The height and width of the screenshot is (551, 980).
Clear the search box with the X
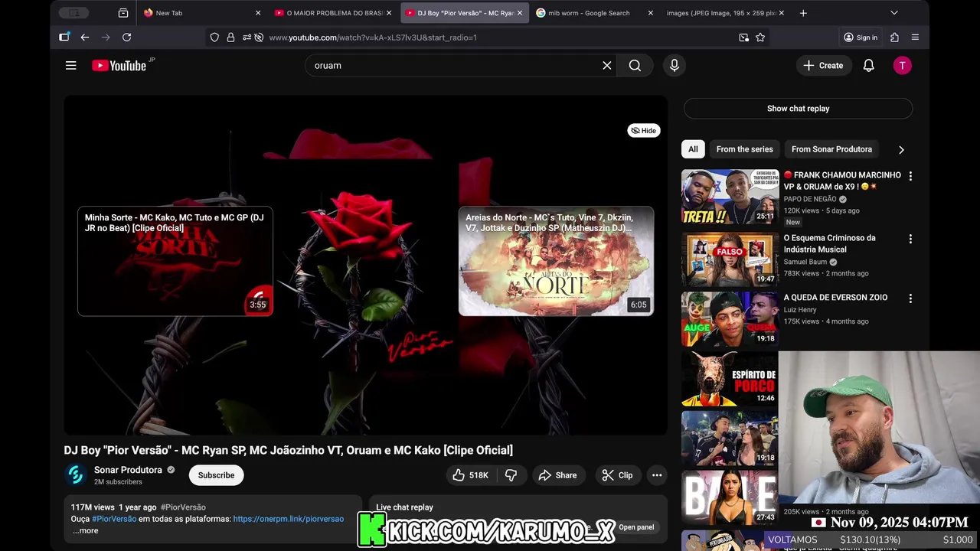607,66
